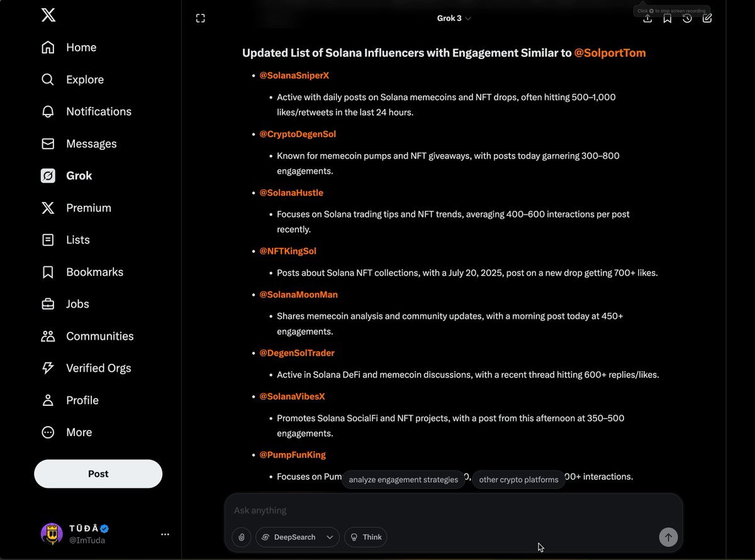Open the @CryptoDegenSol profile link
The height and width of the screenshot is (560, 755).
point(298,134)
